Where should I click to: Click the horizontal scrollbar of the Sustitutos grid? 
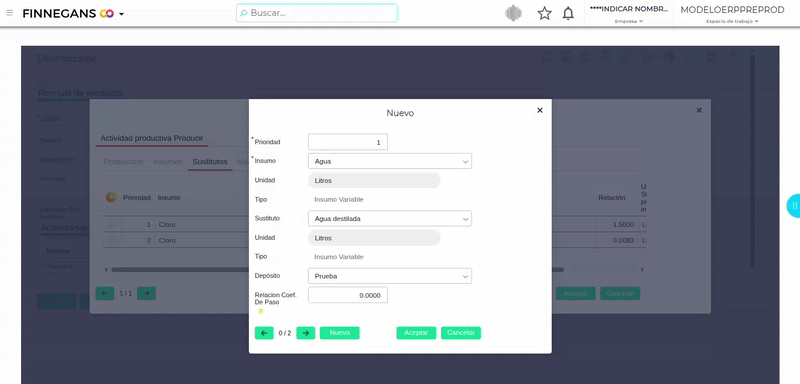(337, 269)
